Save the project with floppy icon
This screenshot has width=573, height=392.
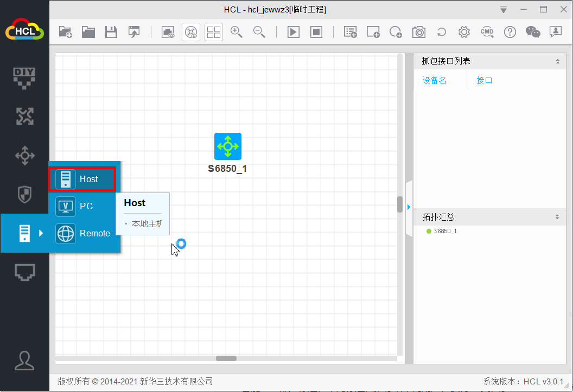(111, 32)
